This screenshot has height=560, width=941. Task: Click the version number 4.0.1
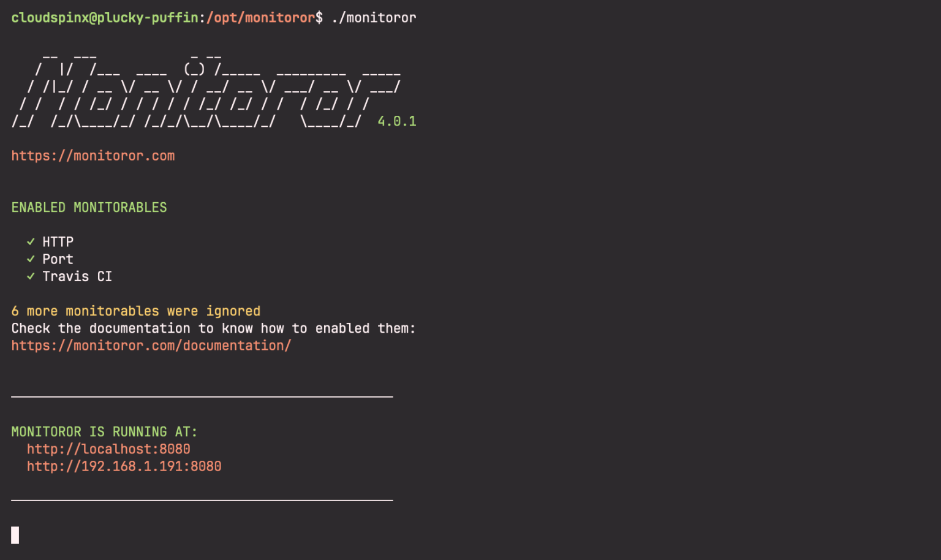(396, 121)
